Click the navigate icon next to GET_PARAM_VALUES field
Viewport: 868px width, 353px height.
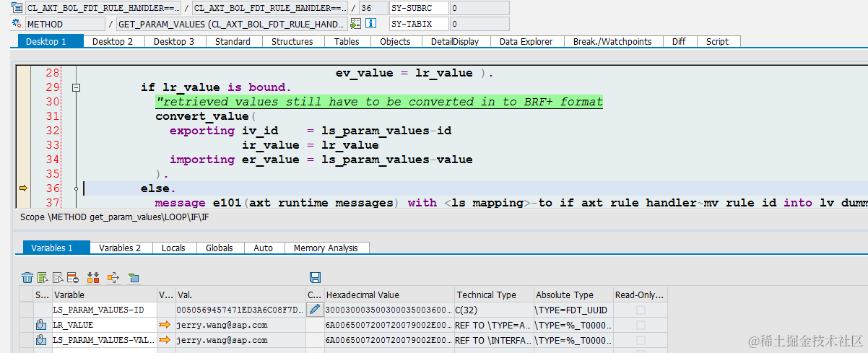coord(355,23)
